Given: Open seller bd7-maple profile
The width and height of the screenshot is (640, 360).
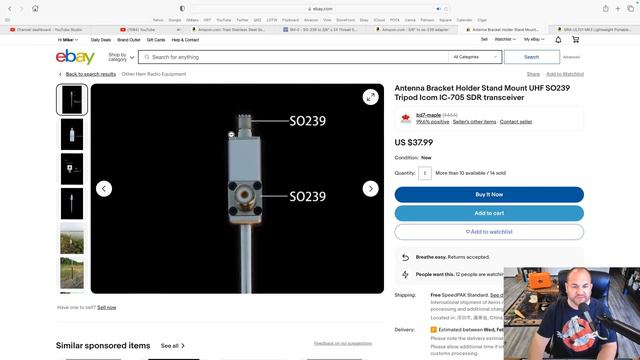Looking at the screenshot, I should [429, 115].
